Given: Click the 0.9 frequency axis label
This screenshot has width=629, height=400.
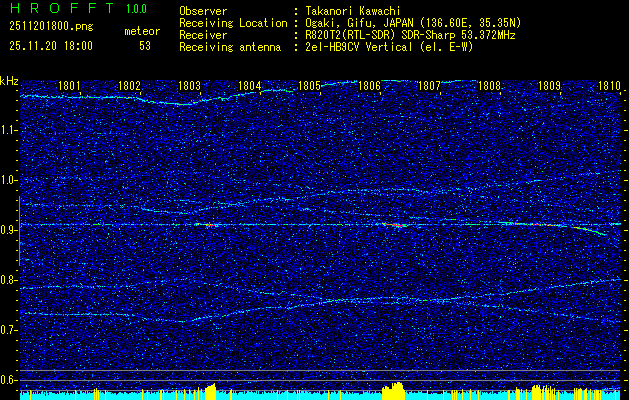Looking at the screenshot, I should coord(9,230).
